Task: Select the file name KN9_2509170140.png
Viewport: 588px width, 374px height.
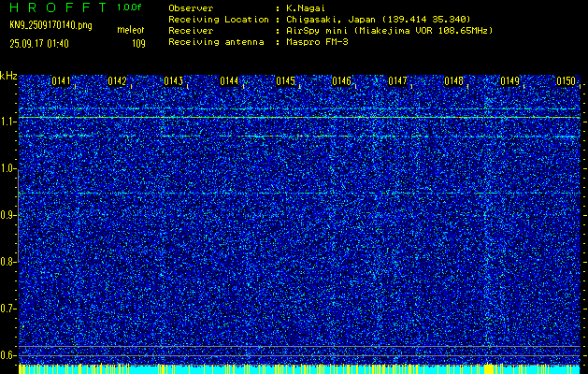Action: [50, 25]
